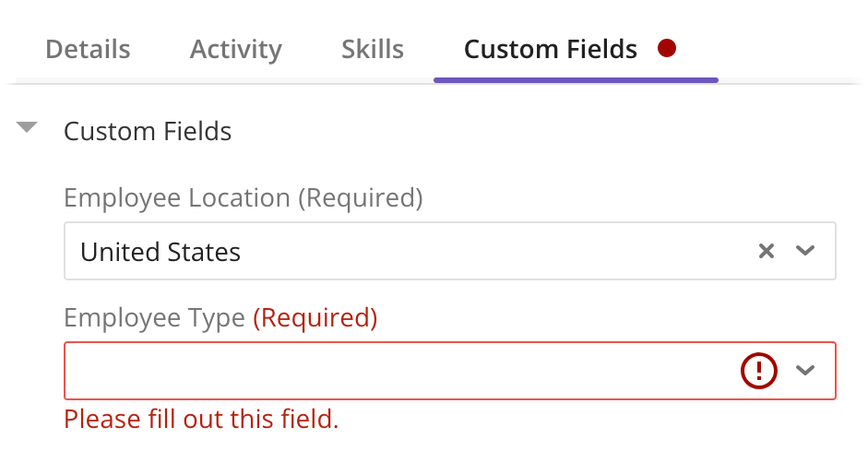Open Employee Location dropdown chevron
Image resolution: width=868 pixels, height=451 pixels.
pos(805,251)
